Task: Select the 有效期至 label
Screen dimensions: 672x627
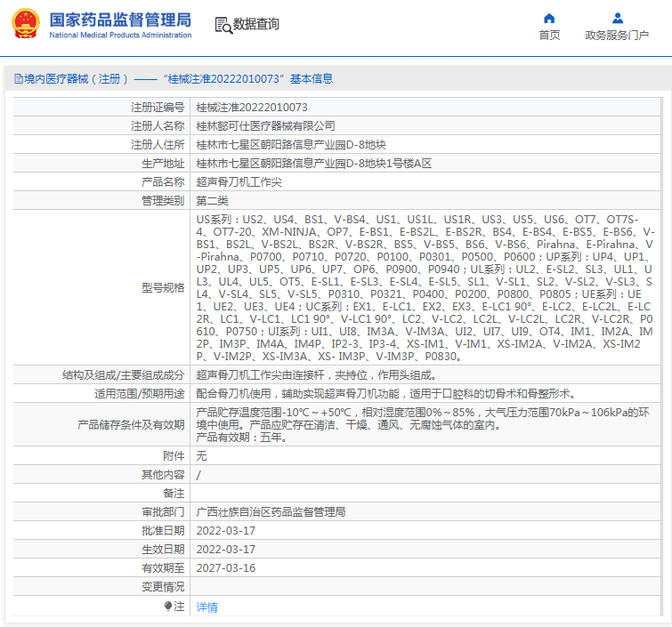Action: pos(163,568)
